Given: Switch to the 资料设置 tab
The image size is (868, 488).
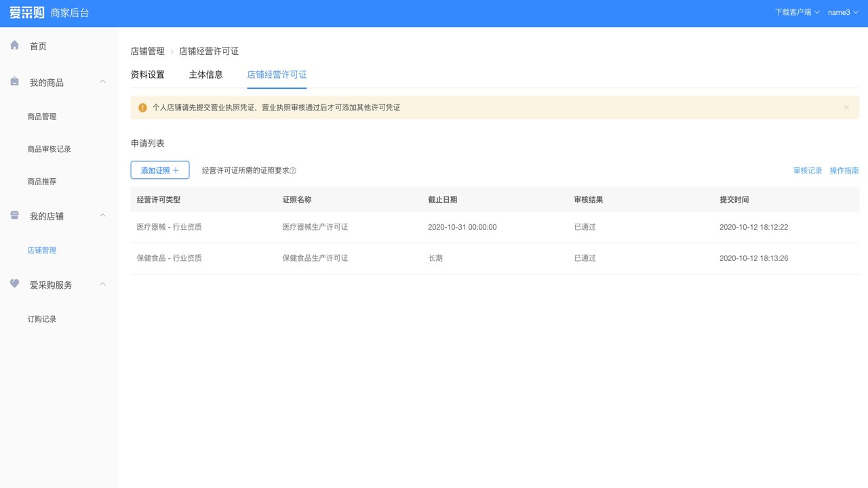Looking at the screenshot, I should pos(148,75).
